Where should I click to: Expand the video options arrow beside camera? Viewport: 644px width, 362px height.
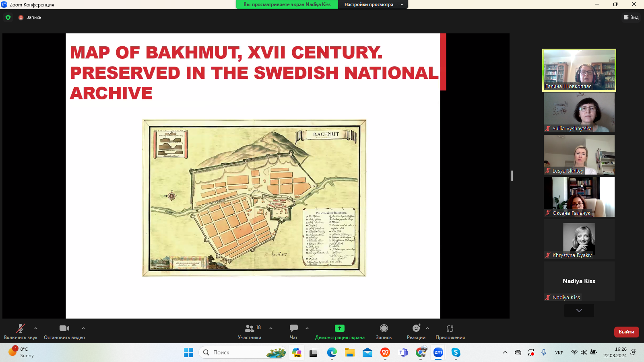click(x=83, y=328)
